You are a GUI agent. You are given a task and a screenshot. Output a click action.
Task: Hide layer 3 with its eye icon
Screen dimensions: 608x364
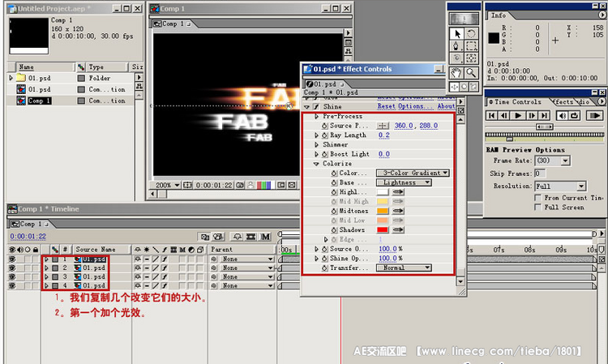pyautogui.click(x=12, y=276)
